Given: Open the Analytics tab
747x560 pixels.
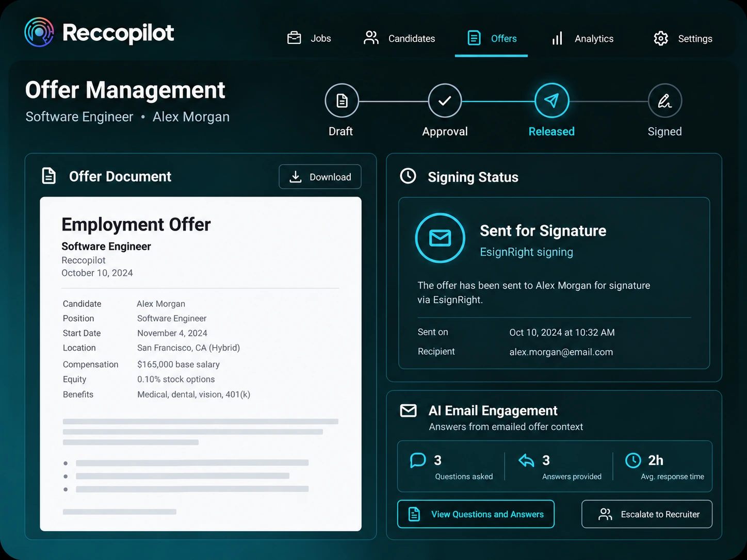Looking at the screenshot, I should (582, 39).
